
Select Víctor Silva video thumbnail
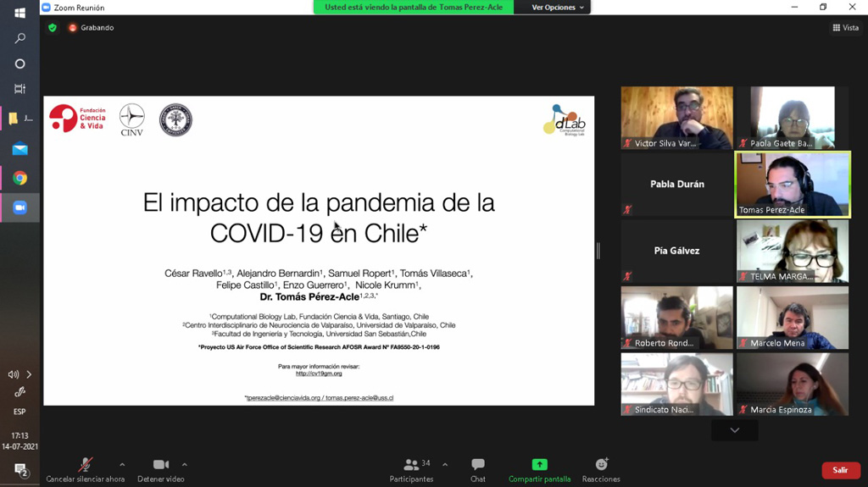676,118
